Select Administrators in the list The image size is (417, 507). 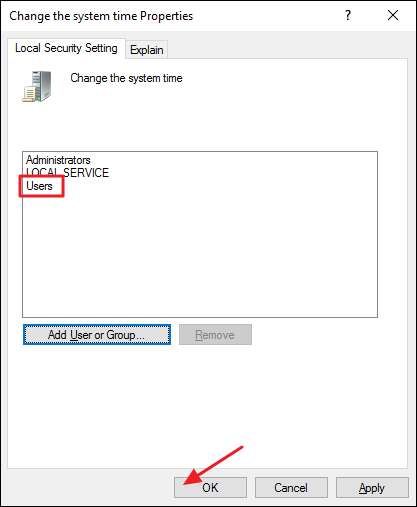[58, 160]
